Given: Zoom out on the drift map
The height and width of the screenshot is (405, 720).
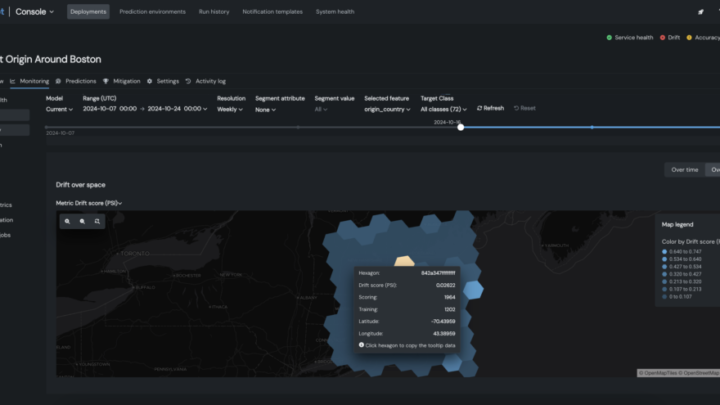Looking at the screenshot, I should pyautogui.click(x=82, y=221).
